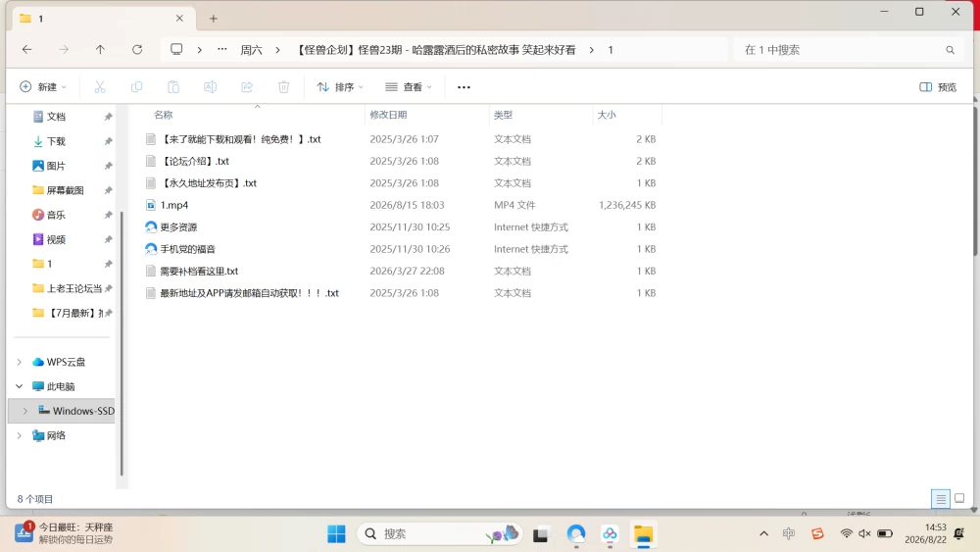The width and height of the screenshot is (980, 552).
Task: Click the taskbar 搜索 search box
Action: point(440,534)
